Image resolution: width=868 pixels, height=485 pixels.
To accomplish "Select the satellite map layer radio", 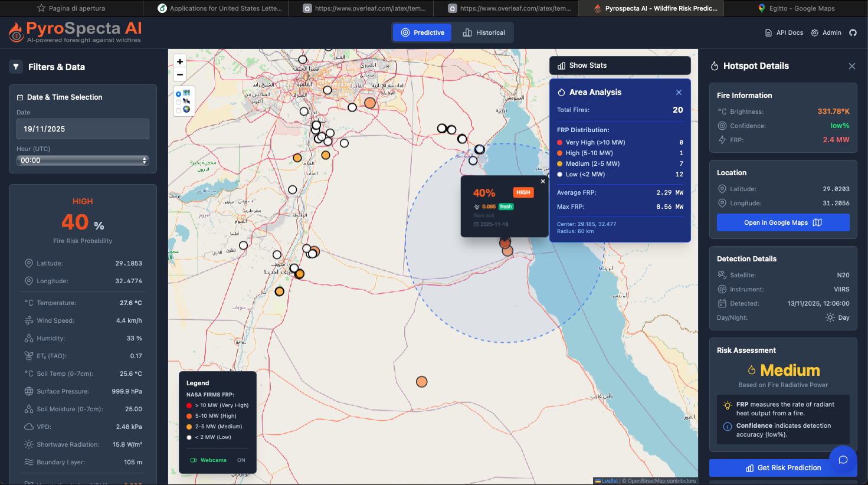I will pos(179,101).
